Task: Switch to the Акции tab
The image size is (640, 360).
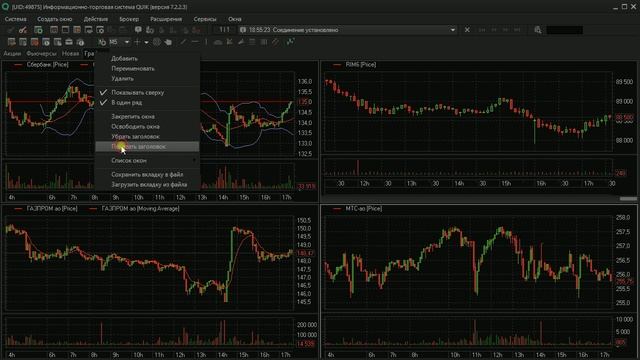Action: pyautogui.click(x=12, y=53)
